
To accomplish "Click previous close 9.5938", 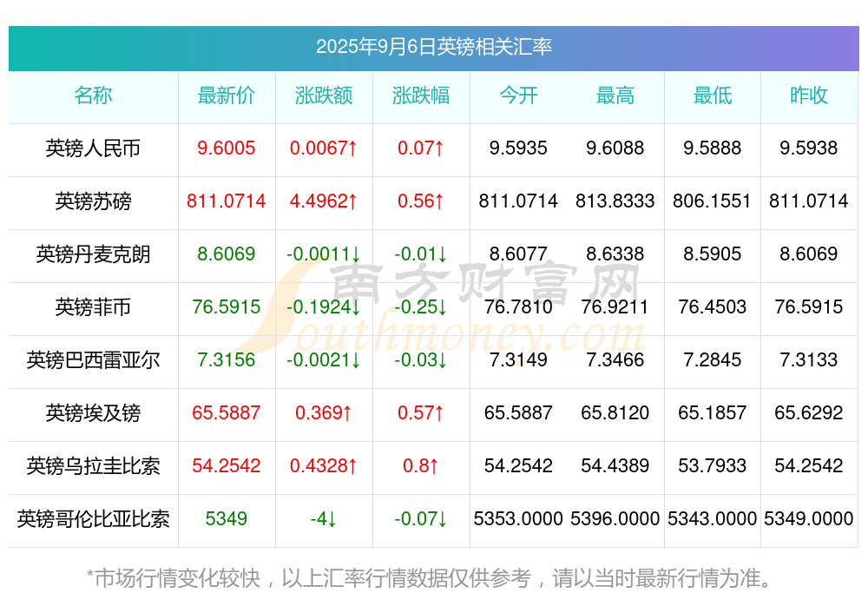I will (809, 148).
